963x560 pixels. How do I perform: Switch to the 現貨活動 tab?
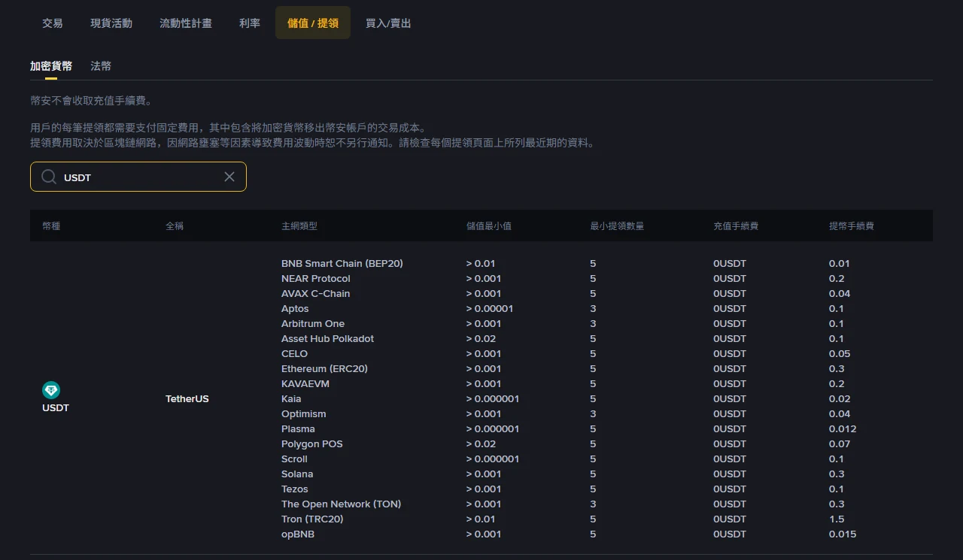pos(111,23)
